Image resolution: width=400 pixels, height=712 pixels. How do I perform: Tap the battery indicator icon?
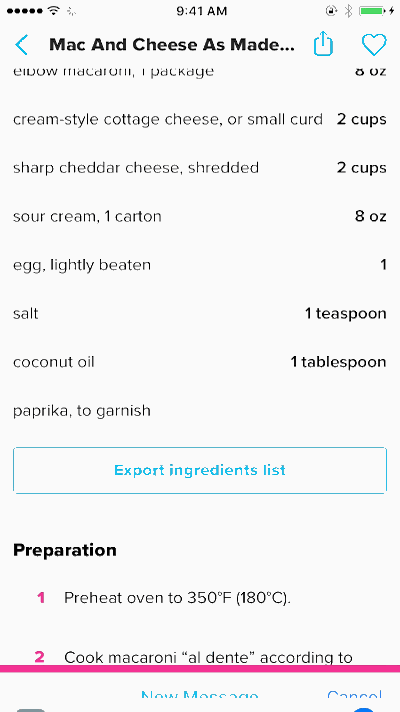376,11
